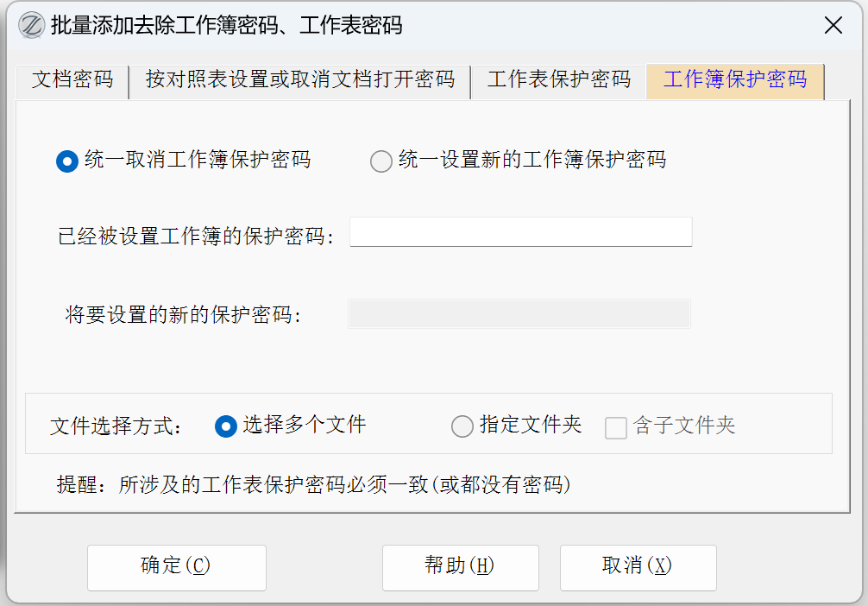The image size is (868, 606).
Task: Switch to the 文档密码 tab
Action: click(x=72, y=81)
